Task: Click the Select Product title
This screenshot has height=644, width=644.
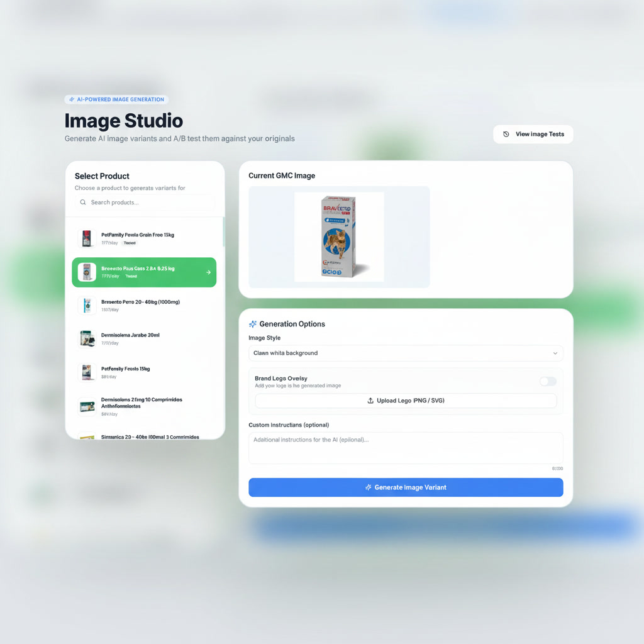Action: click(x=102, y=176)
